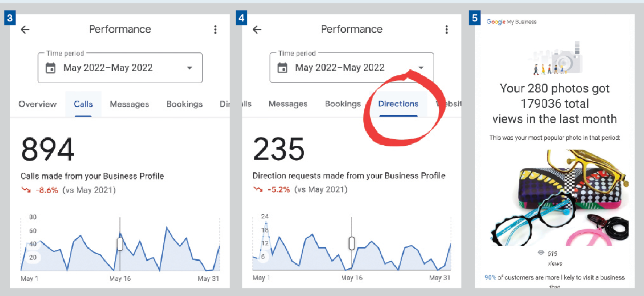The width and height of the screenshot is (644, 296).
Task: Expand Time period dropdown arrow on Calls screen
Action: (x=190, y=68)
